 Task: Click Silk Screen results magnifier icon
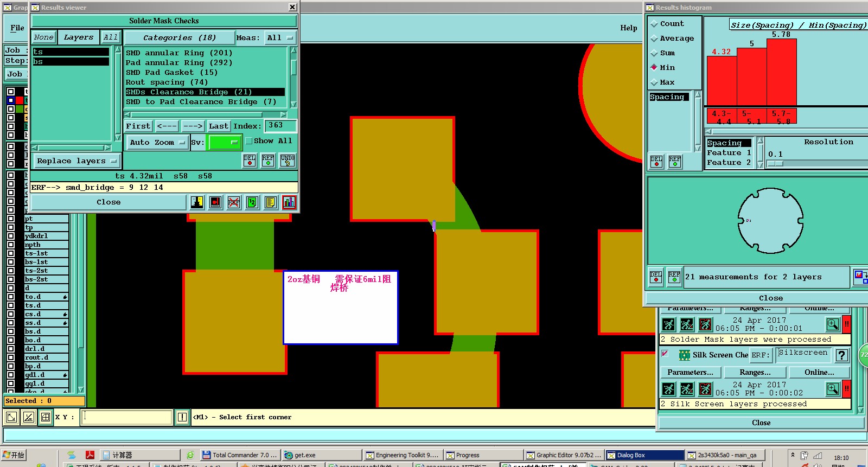pyautogui.click(x=833, y=389)
